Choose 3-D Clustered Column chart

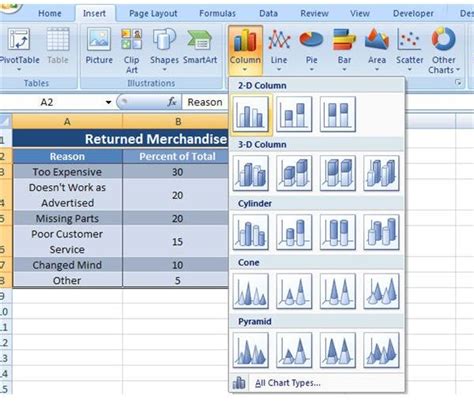251,173
